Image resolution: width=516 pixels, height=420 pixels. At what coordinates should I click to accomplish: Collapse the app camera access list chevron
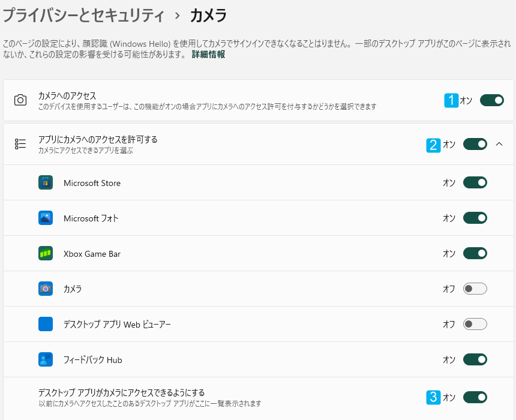499,144
